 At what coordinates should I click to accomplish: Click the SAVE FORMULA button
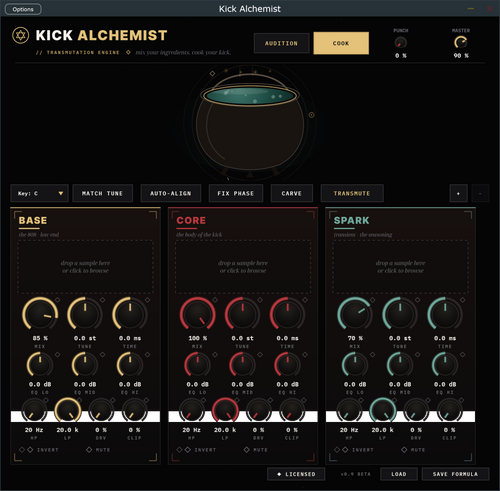[455, 474]
